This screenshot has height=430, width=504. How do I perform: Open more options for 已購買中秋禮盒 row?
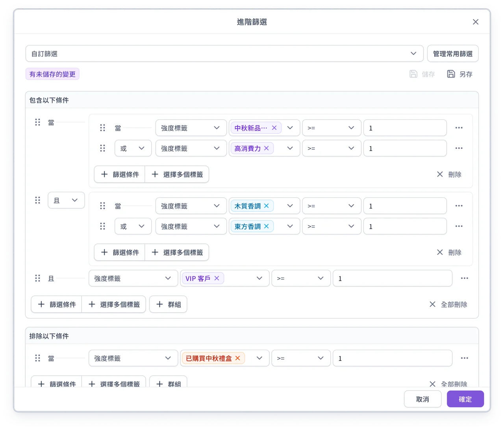tap(465, 358)
